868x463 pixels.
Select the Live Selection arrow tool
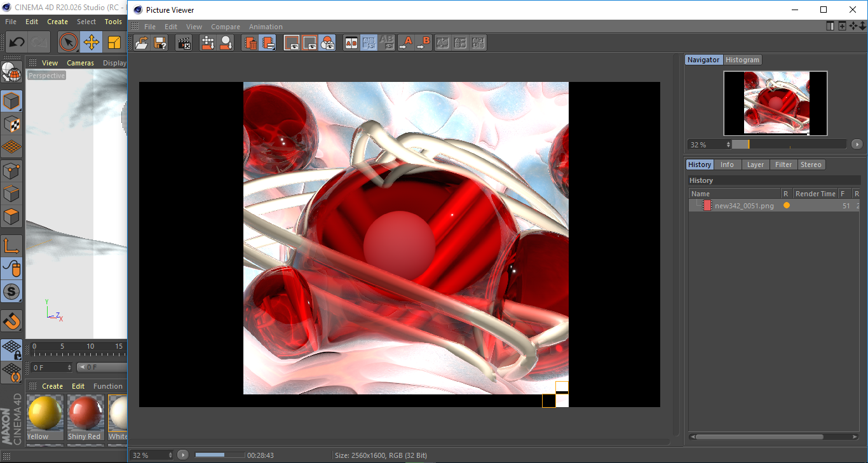tap(69, 43)
